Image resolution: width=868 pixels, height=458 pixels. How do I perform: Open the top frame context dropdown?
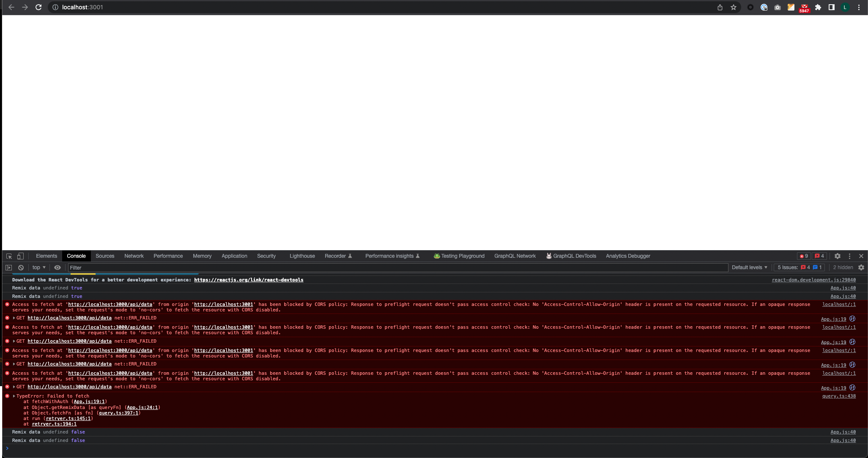pos(38,267)
